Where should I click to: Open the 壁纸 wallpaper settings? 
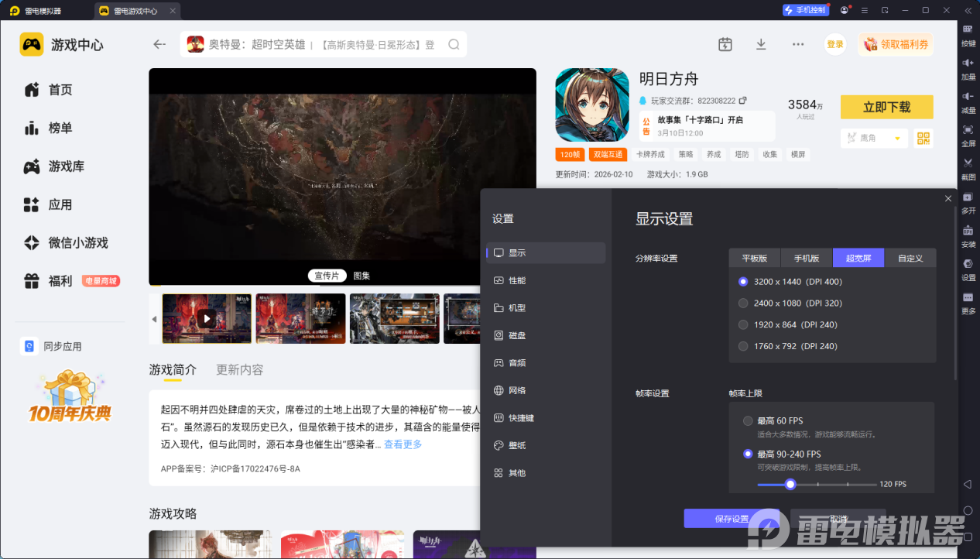546,445
